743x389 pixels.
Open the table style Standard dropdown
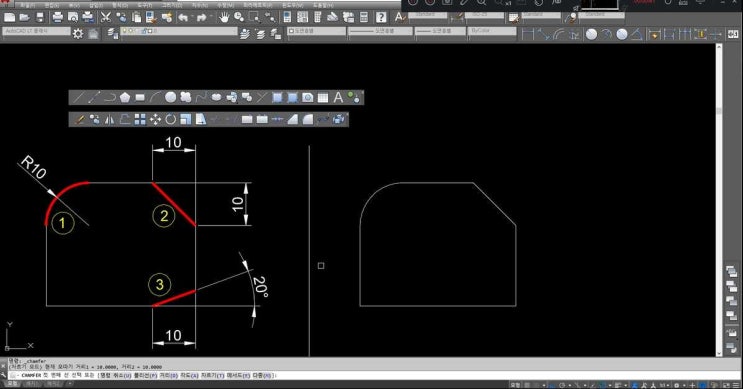click(x=541, y=16)
